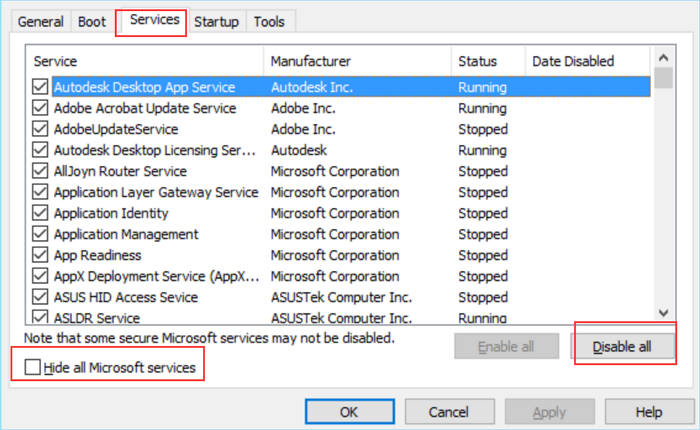700x430 pixels.
Task: Switch to the General tab
Action: 40,22
